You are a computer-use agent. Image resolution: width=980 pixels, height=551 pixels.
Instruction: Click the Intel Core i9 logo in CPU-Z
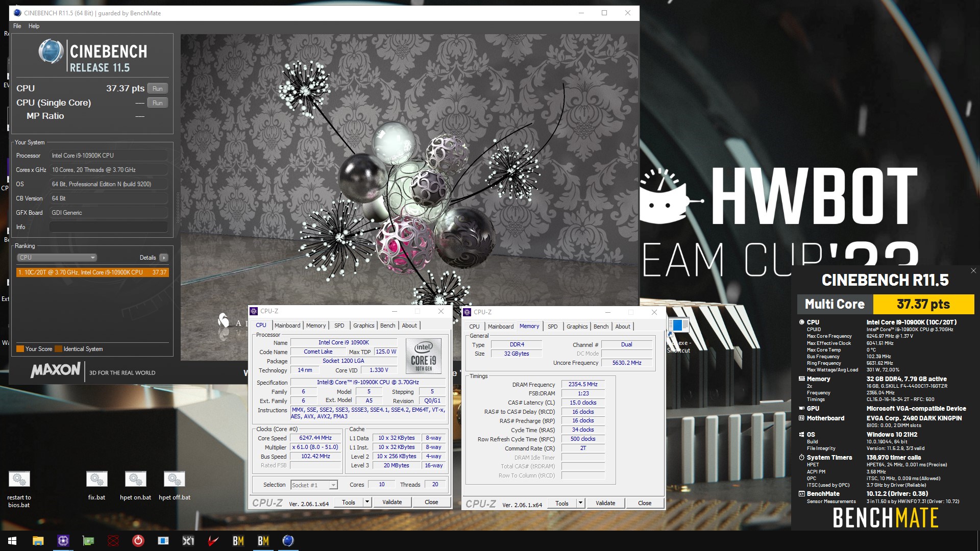423,356
